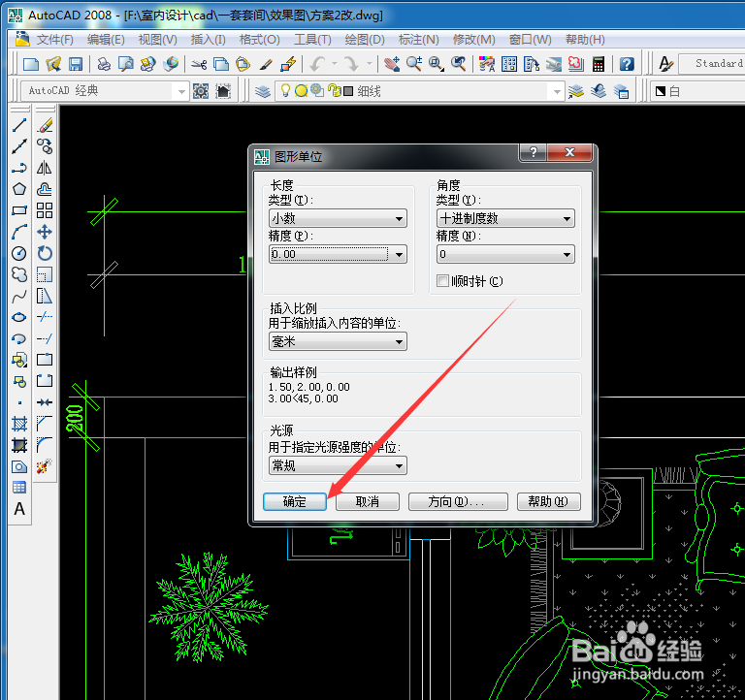
Task: Click the Save icon in standard toolbar
Action: [x=76, y=64]
